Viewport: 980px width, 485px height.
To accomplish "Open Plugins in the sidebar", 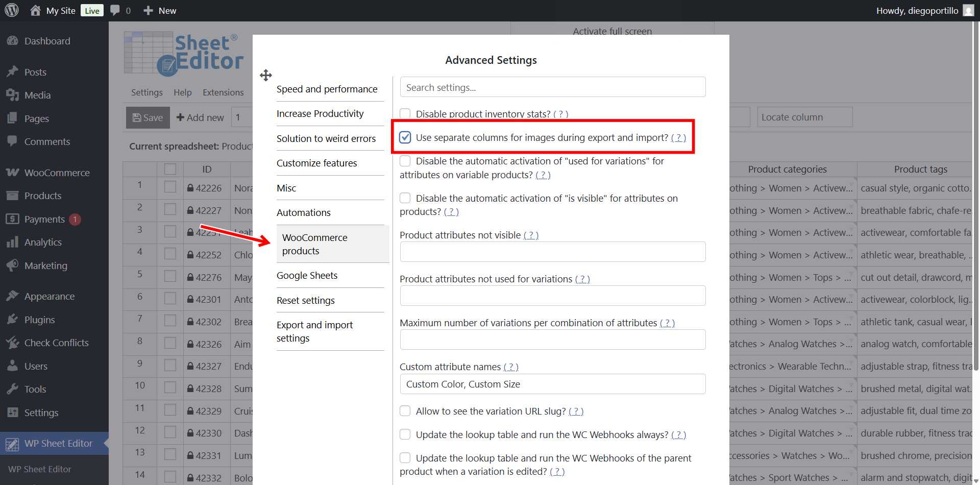I will click(x=39, y=320).
